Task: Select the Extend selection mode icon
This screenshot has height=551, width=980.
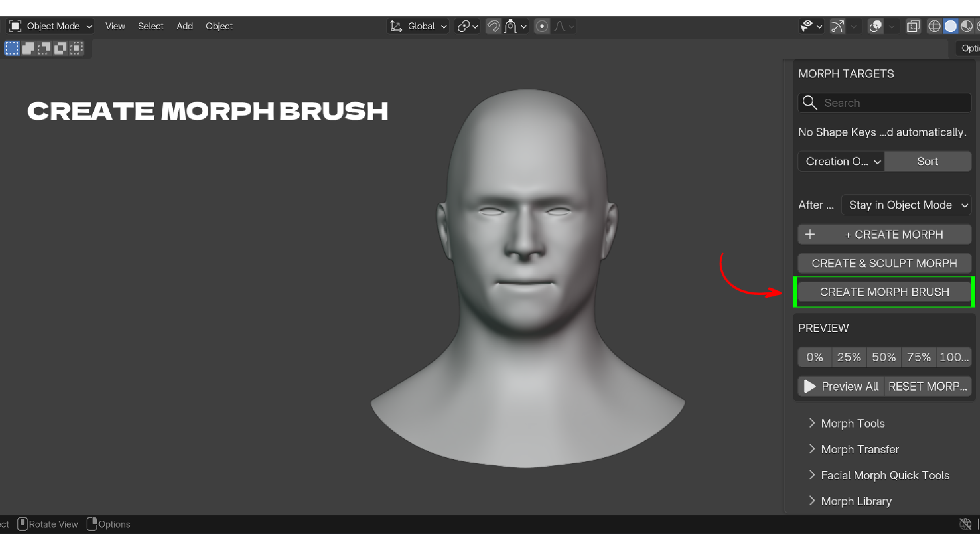Action: point(28,48)
